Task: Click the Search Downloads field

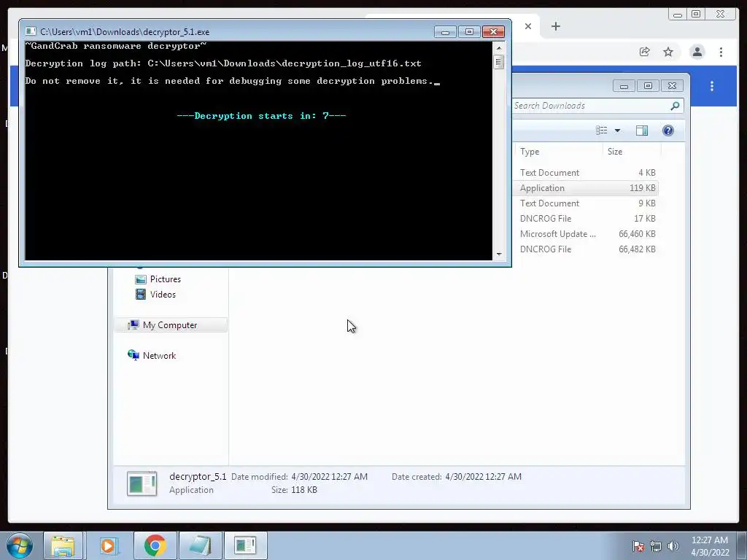Action: tap(589, 106)
